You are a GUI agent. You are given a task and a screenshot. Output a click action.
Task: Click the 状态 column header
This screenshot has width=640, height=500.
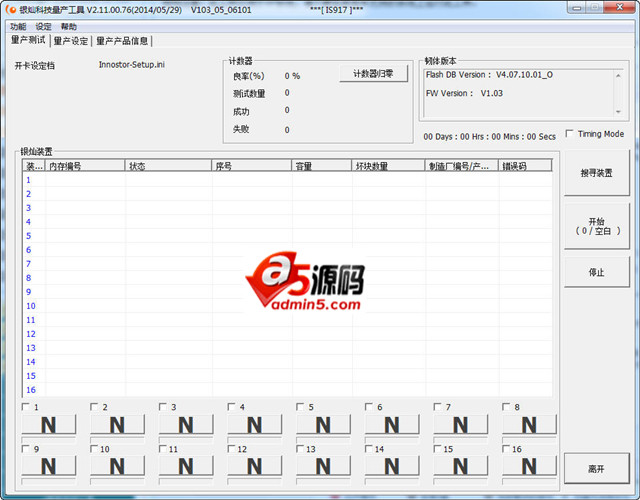[168, 166]
